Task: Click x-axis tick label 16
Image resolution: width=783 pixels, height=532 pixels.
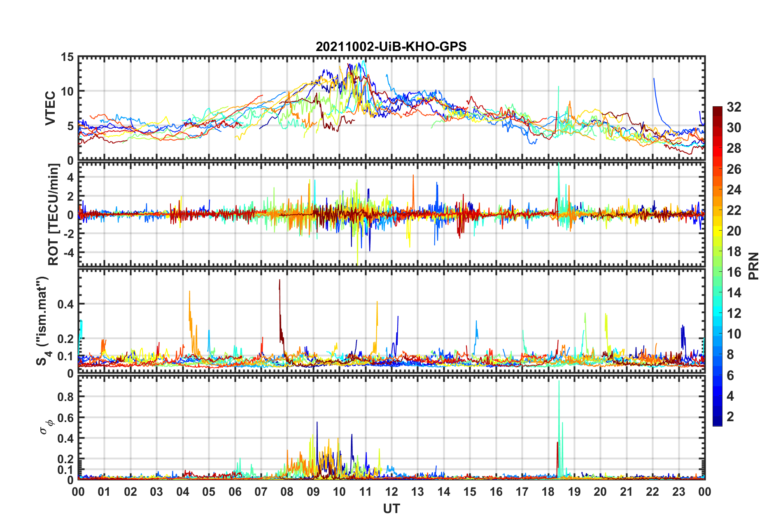Action: [x=496, y=492]
